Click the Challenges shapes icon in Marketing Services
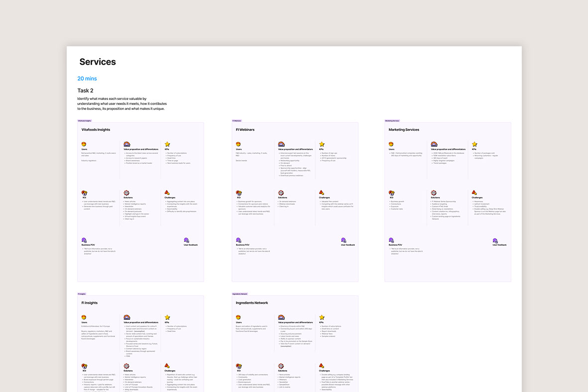This screenshot has width=588, height=392. [x=474, y=193]
